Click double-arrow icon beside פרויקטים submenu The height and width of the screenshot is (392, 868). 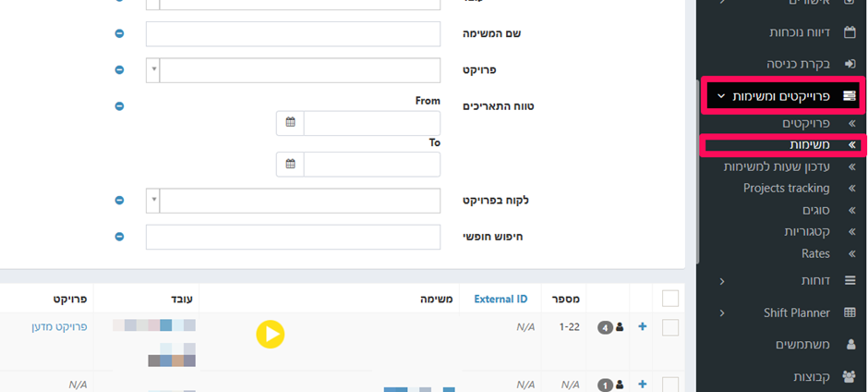point(852,124)
